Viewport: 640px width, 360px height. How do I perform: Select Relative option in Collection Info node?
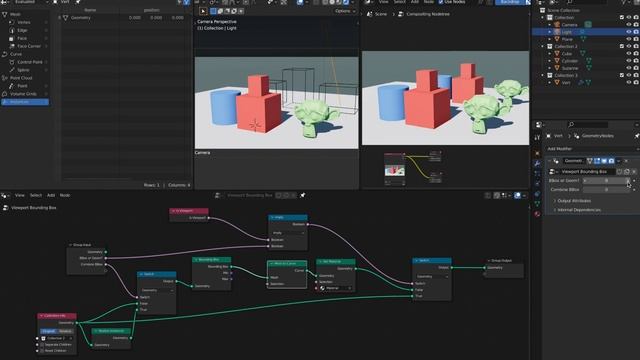(65, 331)
